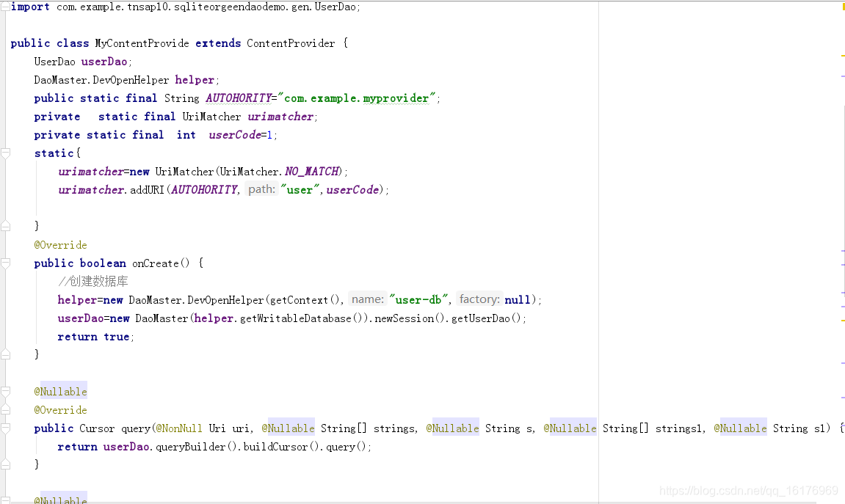845x504 pixels.
Task: Click the 'factory:' parameter hint
Action: (479, 299)
